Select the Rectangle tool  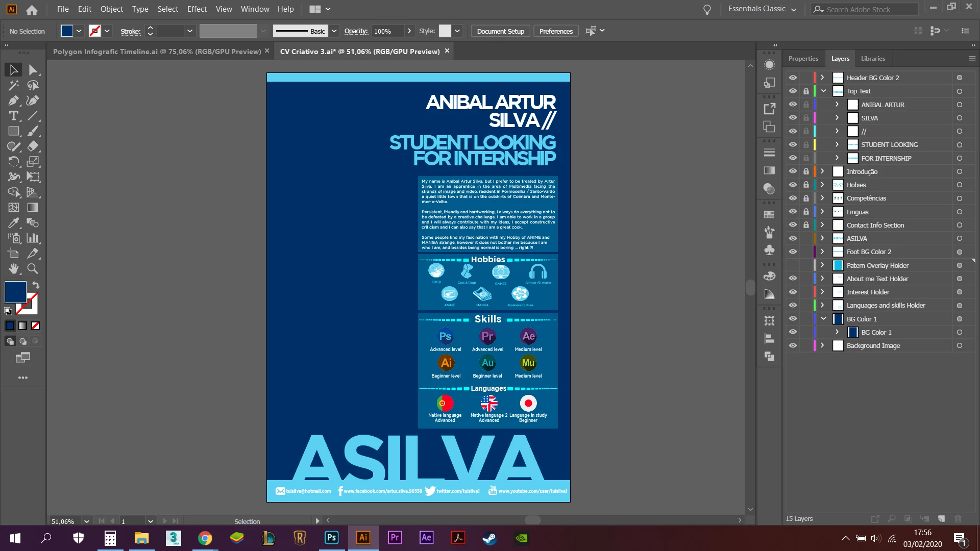pos(14,131)
